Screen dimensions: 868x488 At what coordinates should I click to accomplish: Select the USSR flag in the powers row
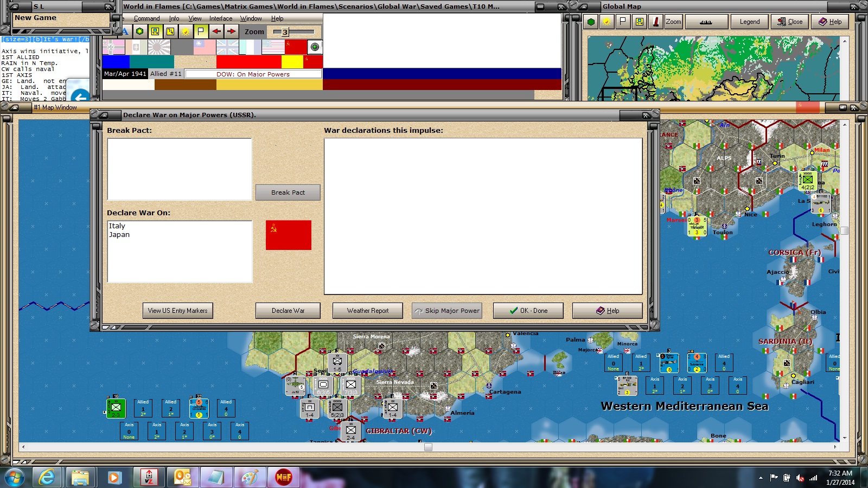pos(296,47)
